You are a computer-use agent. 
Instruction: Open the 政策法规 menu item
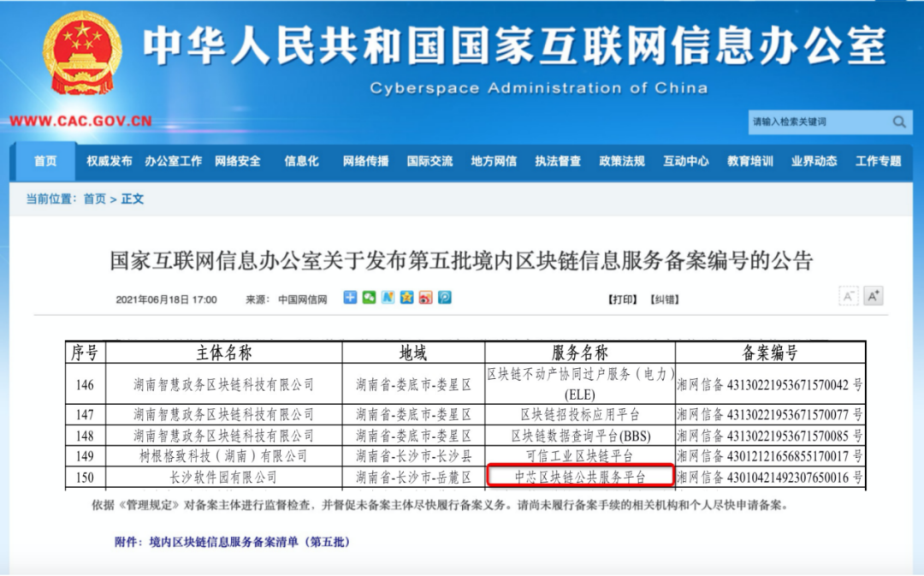622,161
